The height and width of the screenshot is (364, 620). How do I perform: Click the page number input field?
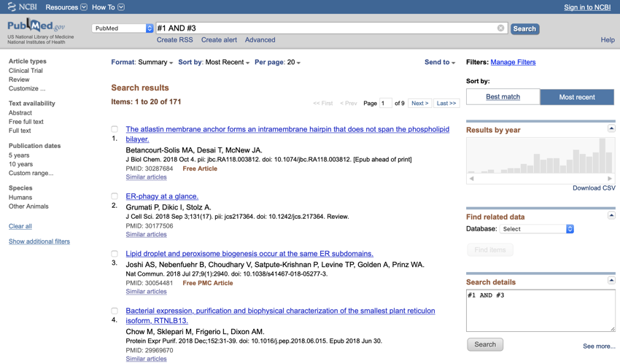click(386, 104)
